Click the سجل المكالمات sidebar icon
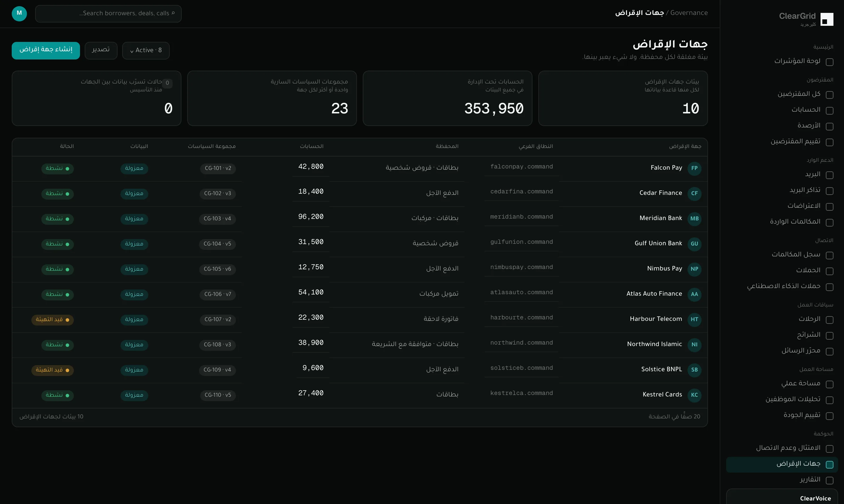844x504 pixels. [x=829, y=255]
